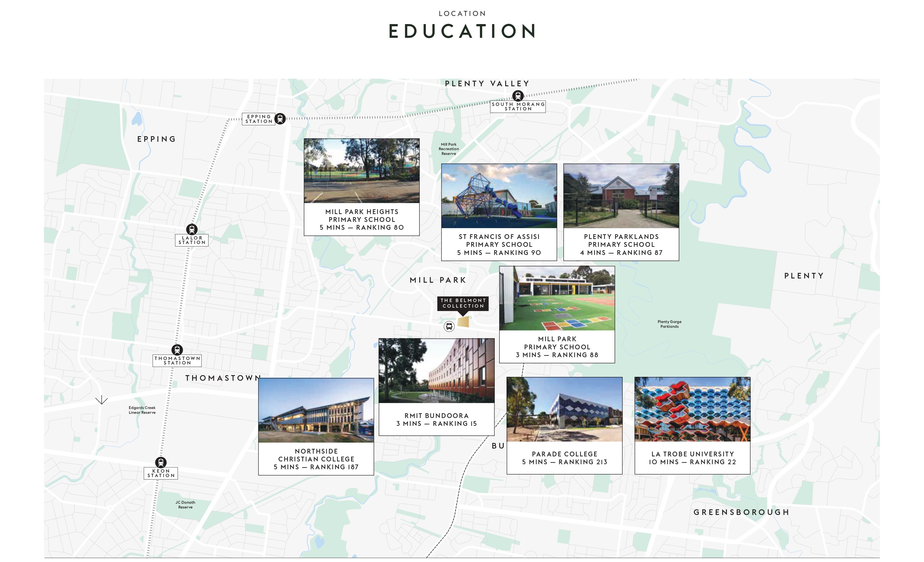The width and height of the screenshot is (924, 562).
Task: Click the GREENSBOROUGH suburb label
Action: [x=741, y=512]
